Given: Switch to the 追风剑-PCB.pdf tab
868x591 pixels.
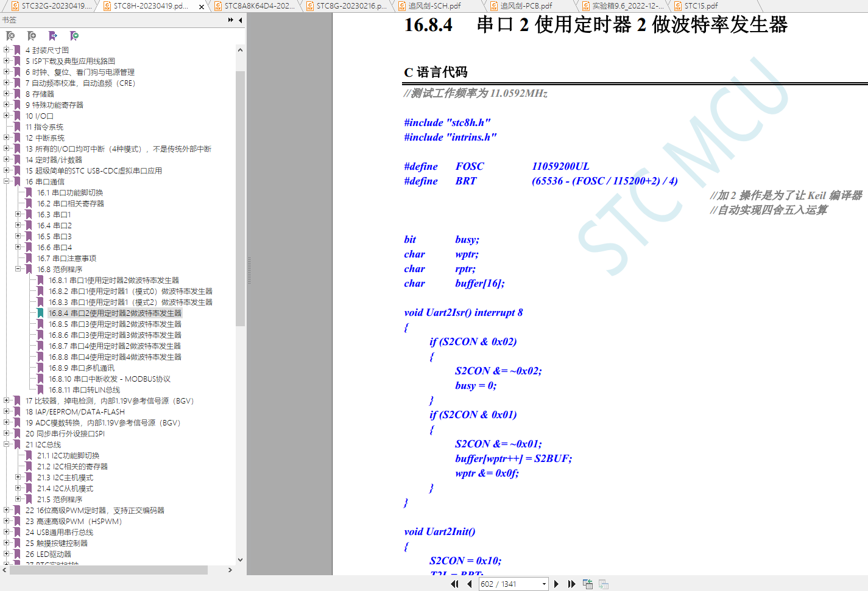Looking at the screenshot, I should point(529,6).
